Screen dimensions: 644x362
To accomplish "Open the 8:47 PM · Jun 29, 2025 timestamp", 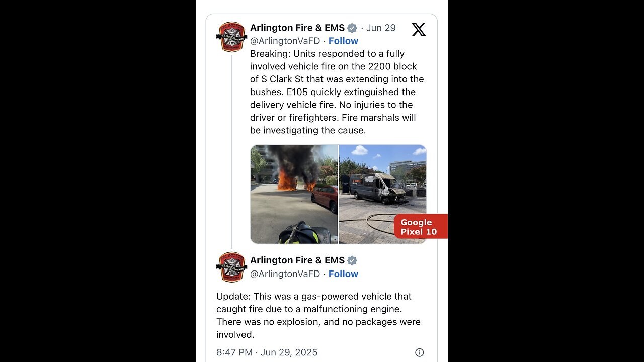I will point(267,352).
